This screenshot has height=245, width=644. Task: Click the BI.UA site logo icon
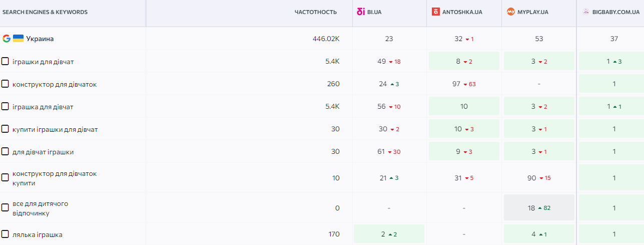click(x=360, y=12)
